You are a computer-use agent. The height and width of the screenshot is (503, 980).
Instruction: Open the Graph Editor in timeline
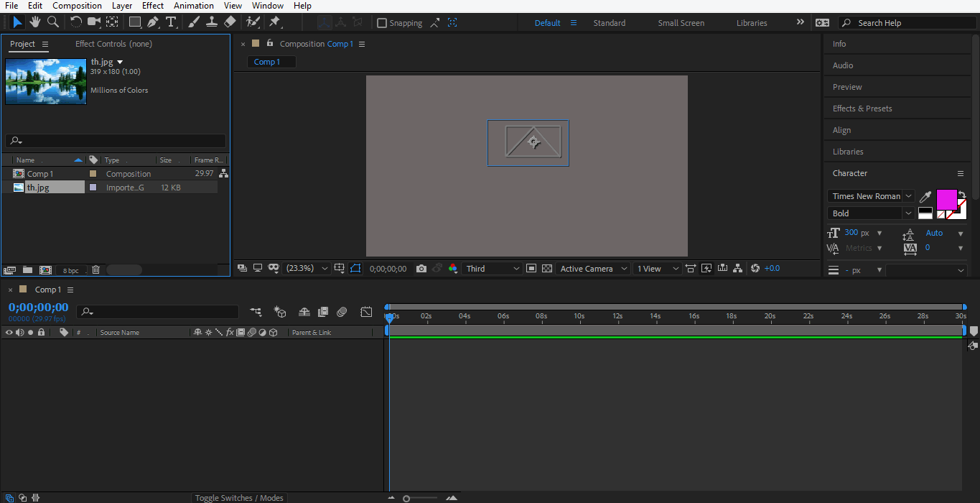(366, 312)
